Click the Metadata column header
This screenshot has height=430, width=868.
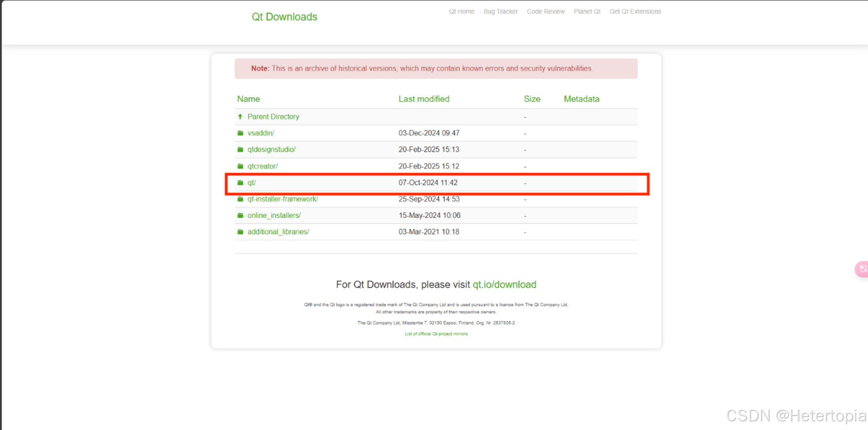point(582,99)
